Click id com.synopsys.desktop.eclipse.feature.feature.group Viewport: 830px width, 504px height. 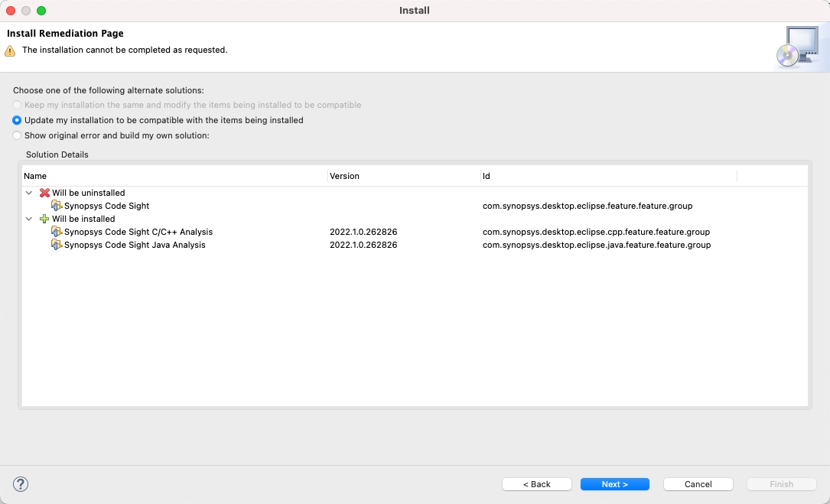click(588, 206)
